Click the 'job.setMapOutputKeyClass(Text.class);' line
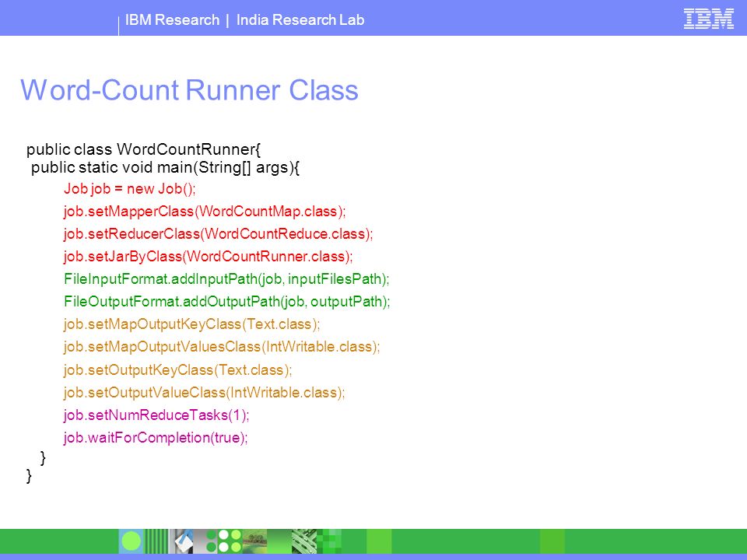The height and width of the screenshot is (560, 747). (191, 324)
